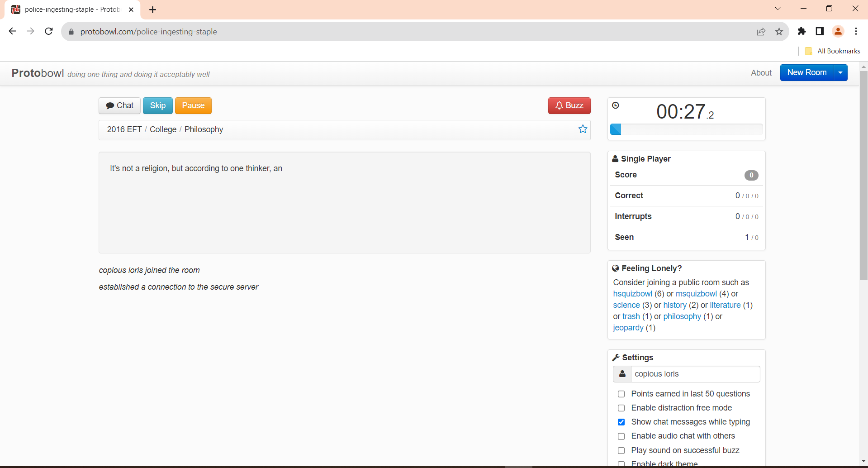Enable Points earned in last 50 questions

coord(621,394)
